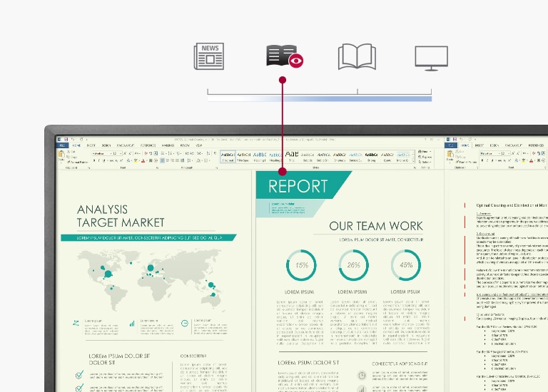Select the monitor display mode icon
Screen dimensions: 548x392
432,57
